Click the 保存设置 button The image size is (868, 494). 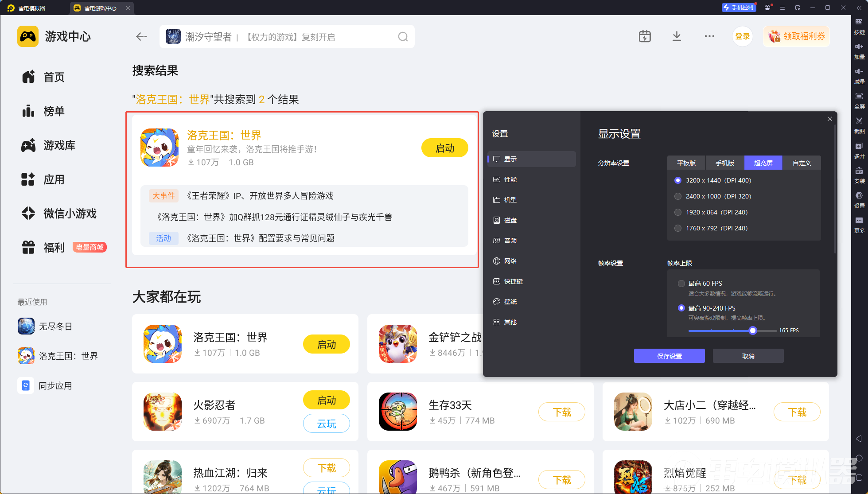point(669,356)
